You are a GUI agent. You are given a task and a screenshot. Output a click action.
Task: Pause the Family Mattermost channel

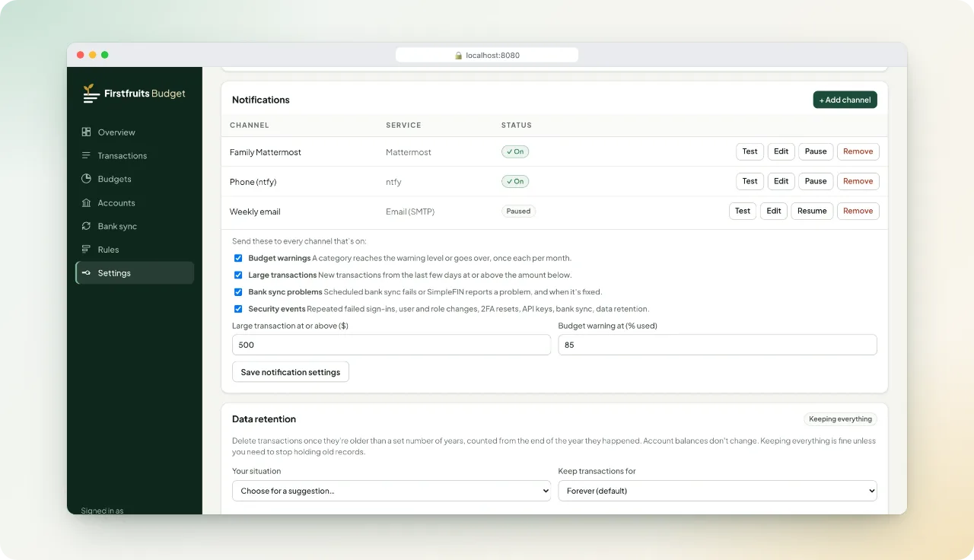pyautogui.click(x=816, y=151)
